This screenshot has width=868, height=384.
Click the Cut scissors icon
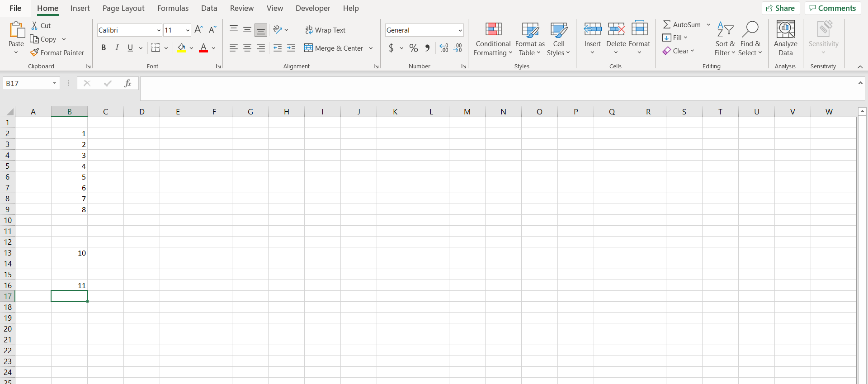(x=34, y=25)
